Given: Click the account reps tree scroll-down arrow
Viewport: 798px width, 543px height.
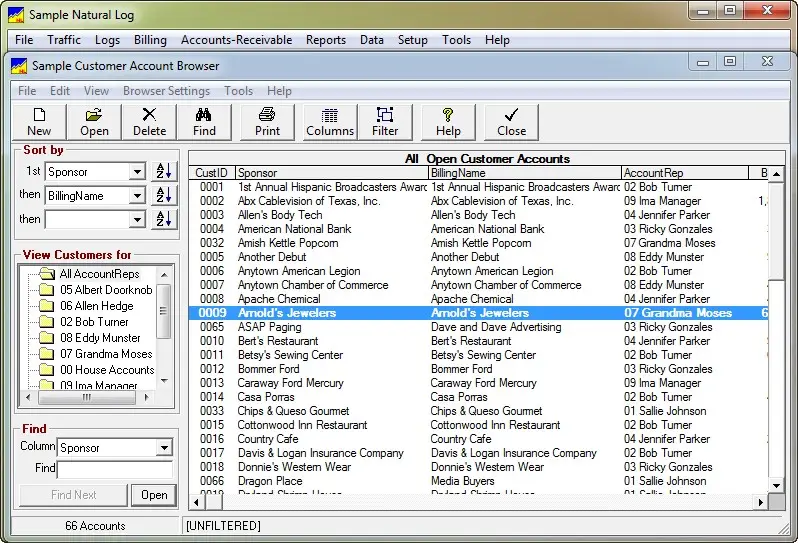Looking at the screenshot, I should click(x=164, y=381).
